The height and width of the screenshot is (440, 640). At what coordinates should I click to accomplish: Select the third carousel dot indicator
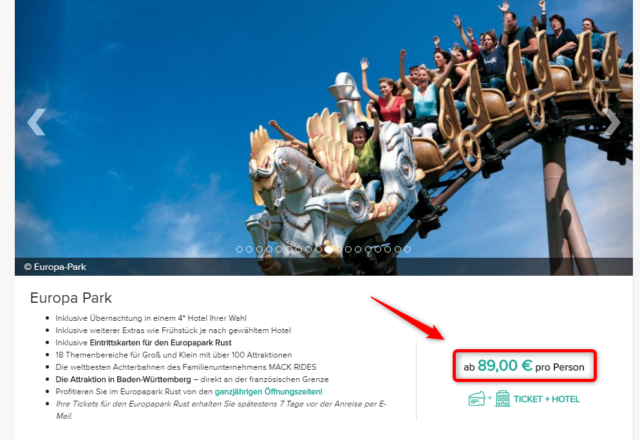click(259, 249)
